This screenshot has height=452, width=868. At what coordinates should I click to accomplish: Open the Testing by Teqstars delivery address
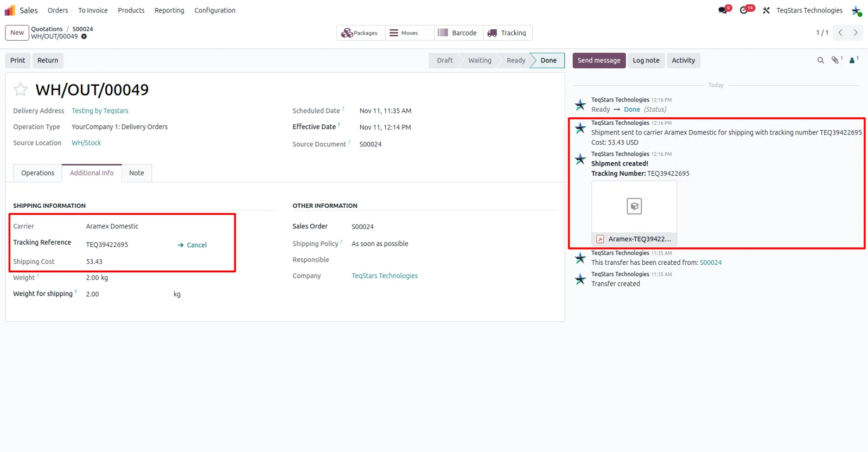100,111
